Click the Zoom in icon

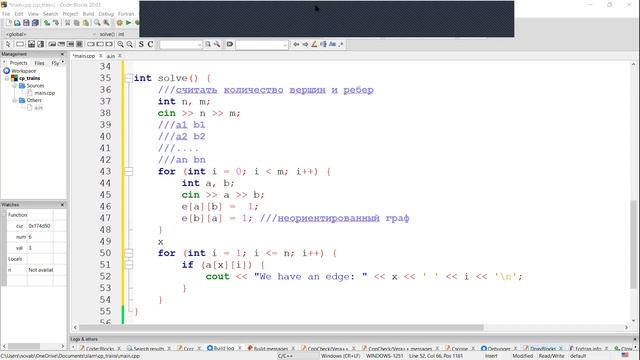pyautogui.click(x=120, y=44)
